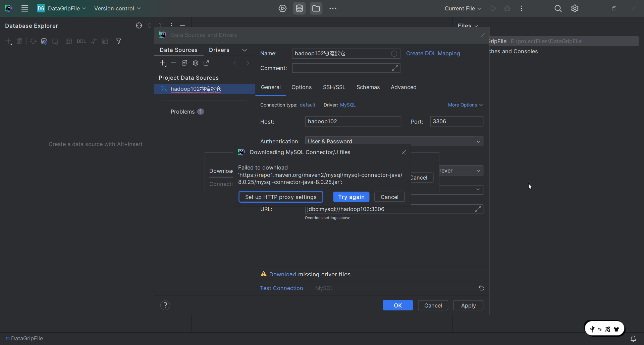Close the Downloading MySQL Connector/J popup

tap(404, 152)
